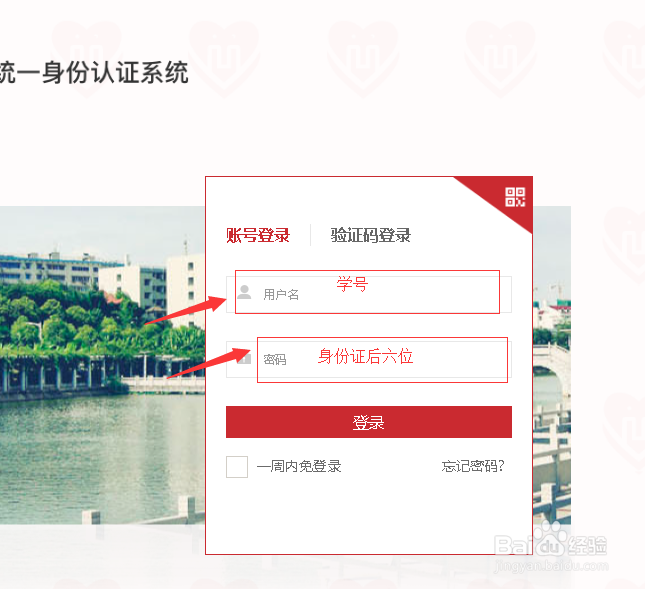Click the user avatar icon in username field
Viewport: 645px width, 589px height.
point(244,292)
